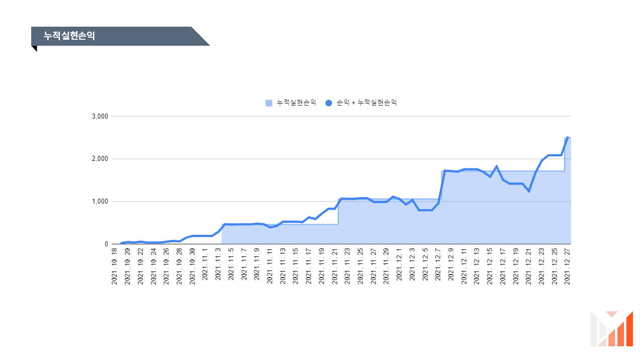
Task: Click the 2021. 11. 3 date label
Action: [218, 264]
